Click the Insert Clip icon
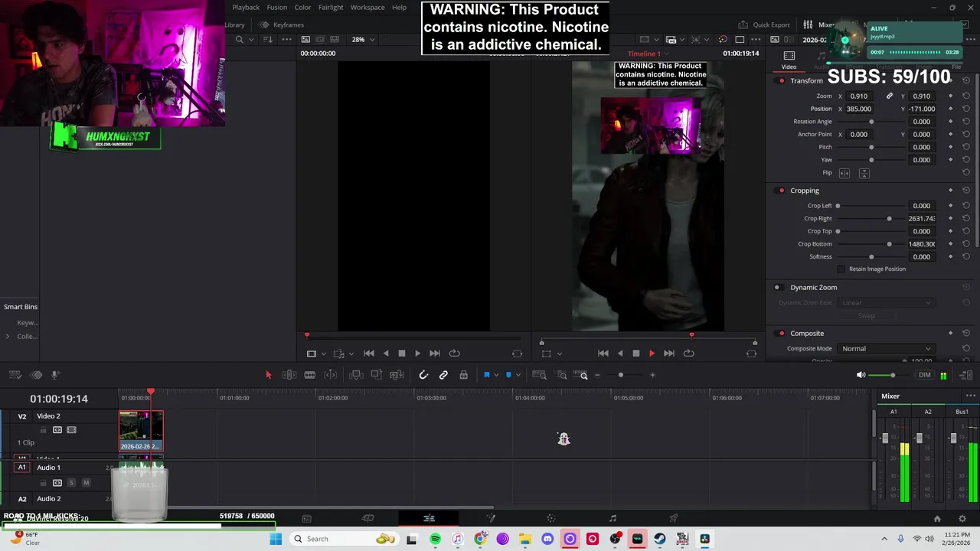Viewport: 980px width, 551px height. (356, 375)
